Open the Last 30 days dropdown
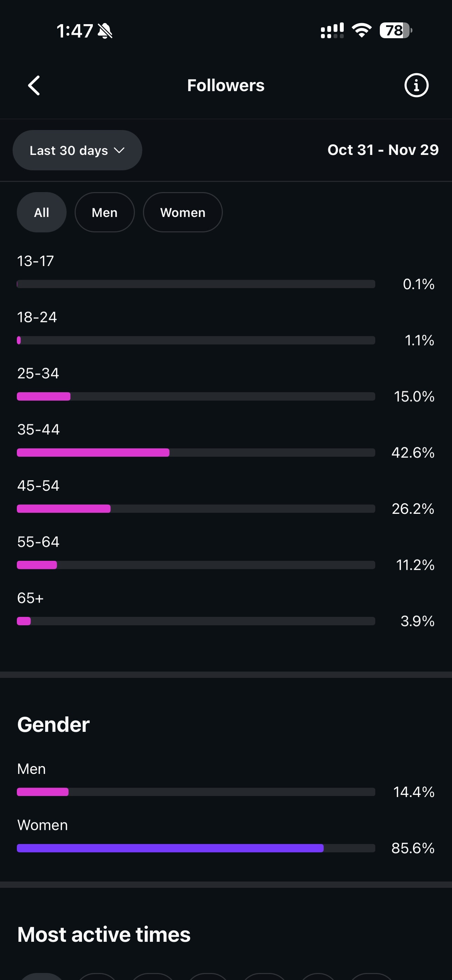Screen dimensions: 452x980 [x=68, y=150]
